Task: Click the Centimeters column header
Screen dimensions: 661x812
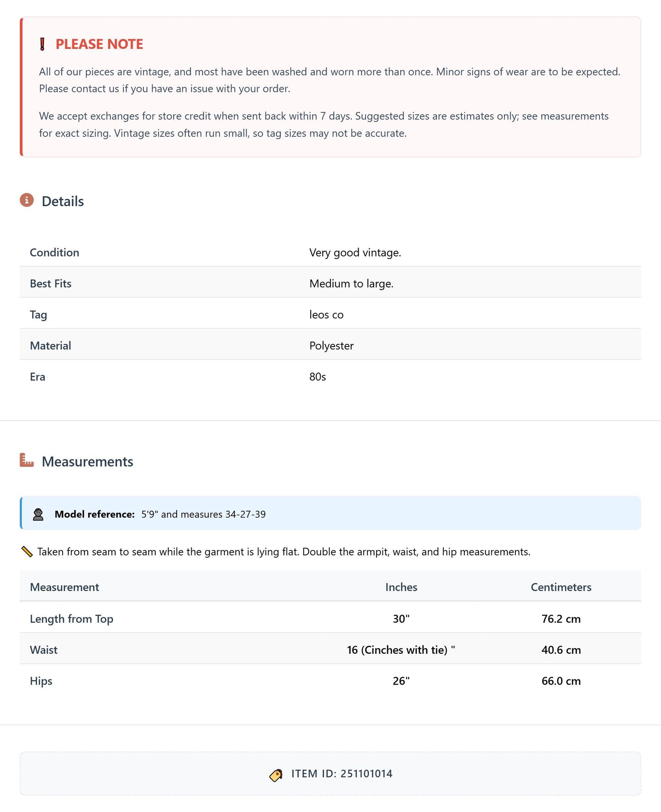Action: coord(561,587)
